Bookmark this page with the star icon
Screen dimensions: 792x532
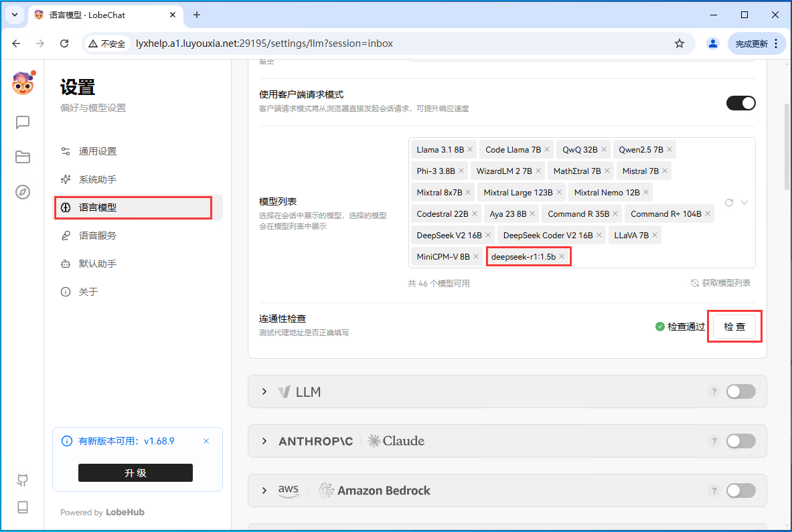680,43
